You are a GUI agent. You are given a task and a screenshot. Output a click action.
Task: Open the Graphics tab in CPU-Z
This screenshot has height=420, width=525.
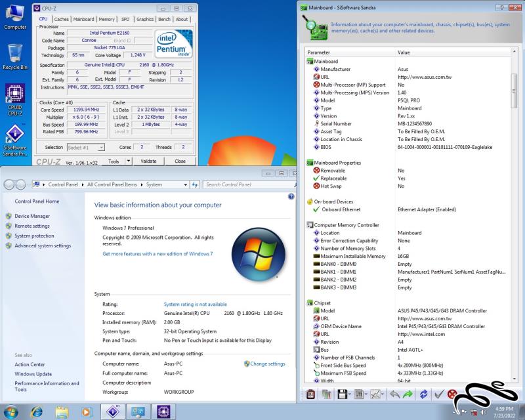[145, 19]
